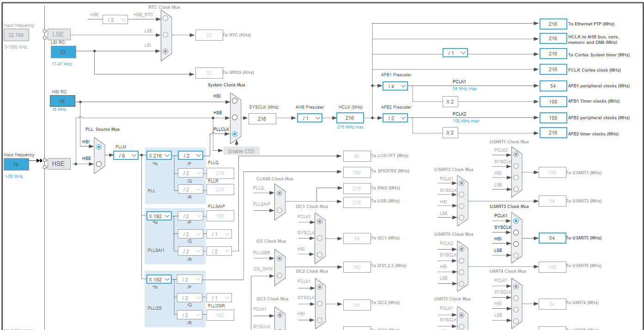Image resolution: width=644 pixels, height=330 pixels.
Task: Edit the HSE input frequency field
Action: [16, 164]
